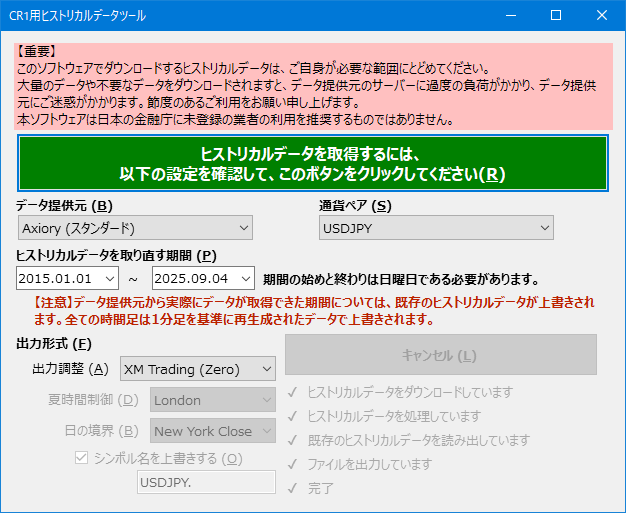Click the 期間の始めと終わりは日曜日 note text
Image resolution: width=626 pixels, height=513 pixels.
point(401,279)
